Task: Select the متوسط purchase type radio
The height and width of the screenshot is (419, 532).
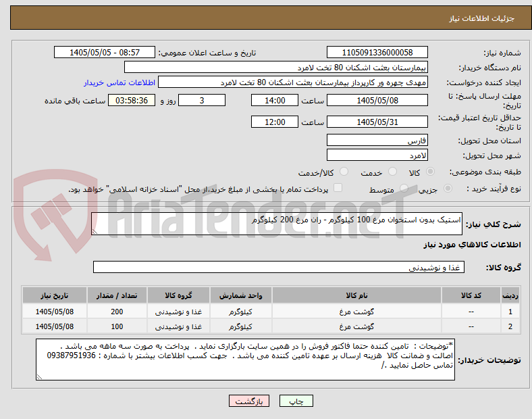Action: [404, 189]
